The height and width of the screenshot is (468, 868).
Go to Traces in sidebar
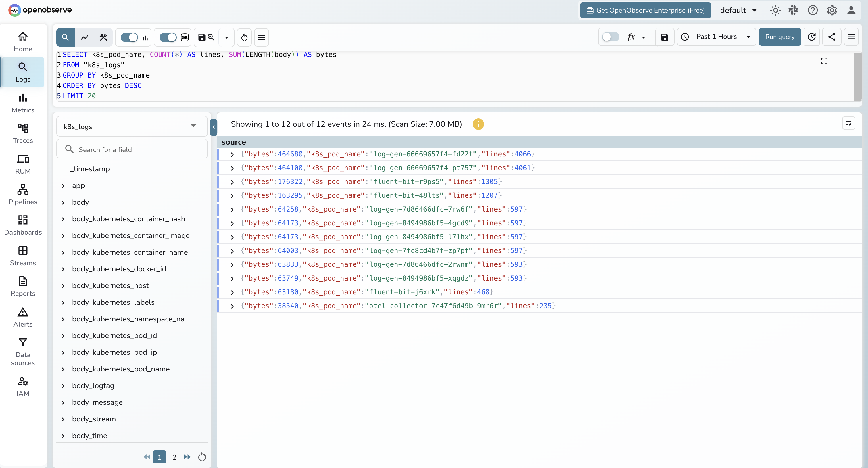pyautogui.click(x=23, y=134)
